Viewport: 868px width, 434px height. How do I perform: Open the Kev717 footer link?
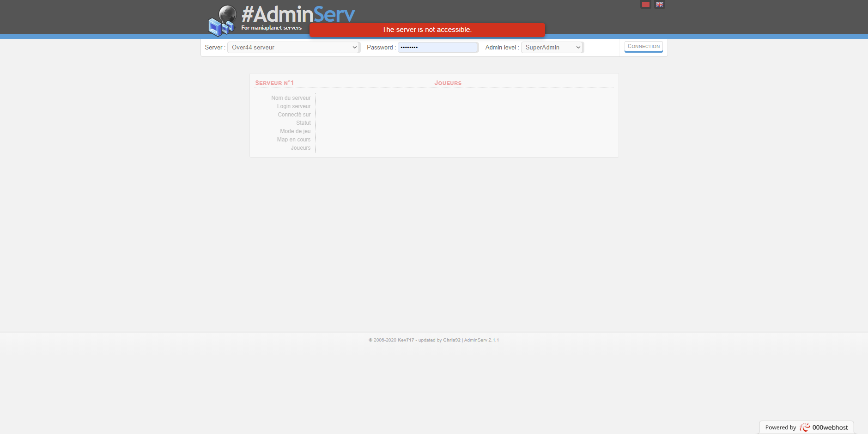406,340
